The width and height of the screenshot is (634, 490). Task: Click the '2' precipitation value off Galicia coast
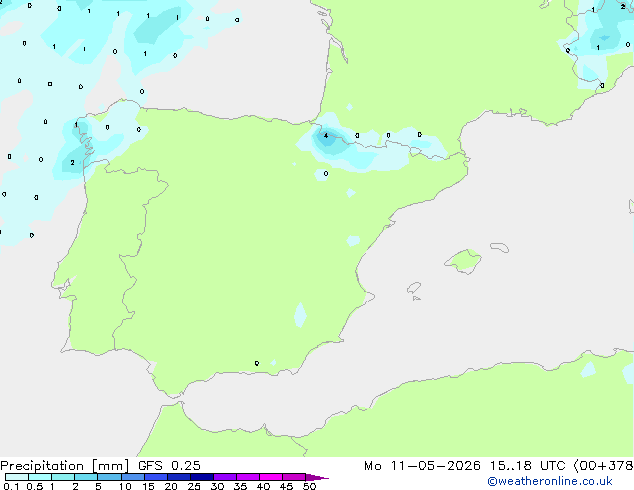[72, 163]
